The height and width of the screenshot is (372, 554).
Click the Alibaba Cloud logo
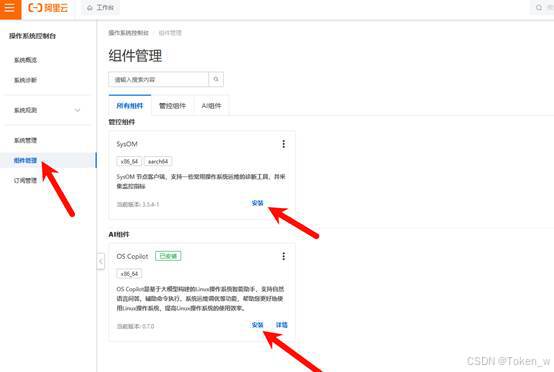[48, 7]
